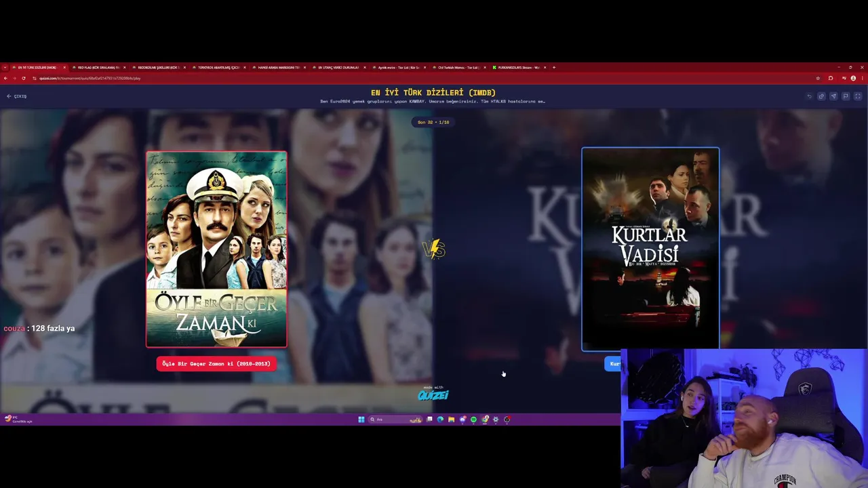Viewport: 868px width, 488px height.
Task: Open Microsoft Edge from taskbar
Action: [440, 420]
